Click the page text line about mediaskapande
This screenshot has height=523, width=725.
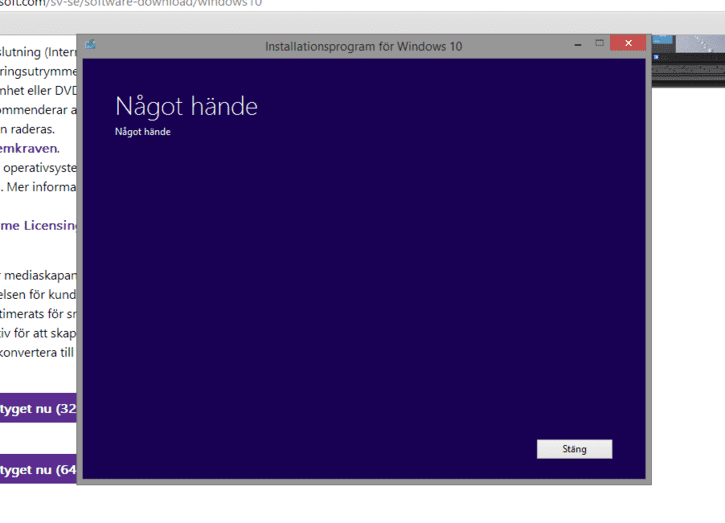click(x=38, y=274)
